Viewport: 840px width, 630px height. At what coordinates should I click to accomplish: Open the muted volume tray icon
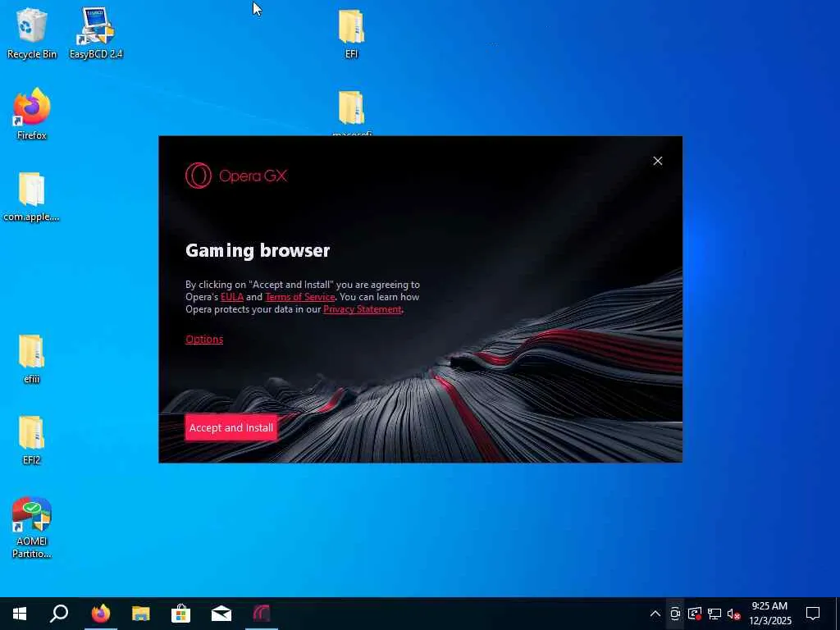tap(733, 614)
